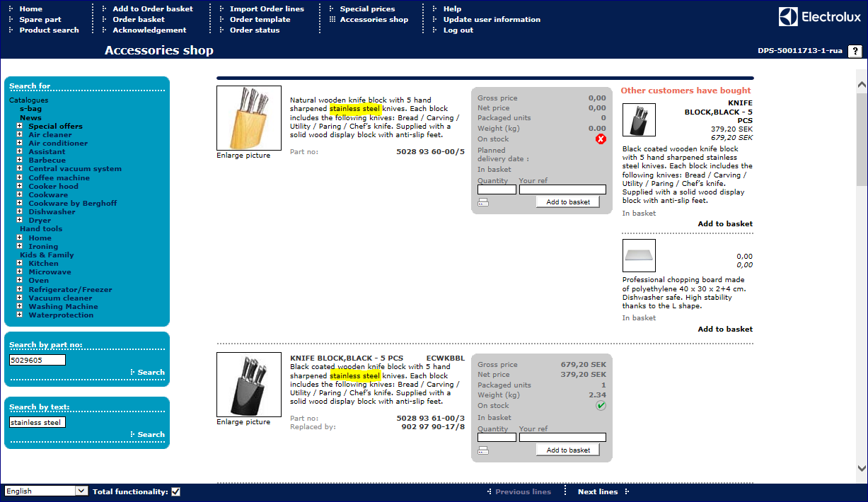The image size is (868, 502).
Task: Add natural wooden knife block to basket
Action: (x=568, y=202)
